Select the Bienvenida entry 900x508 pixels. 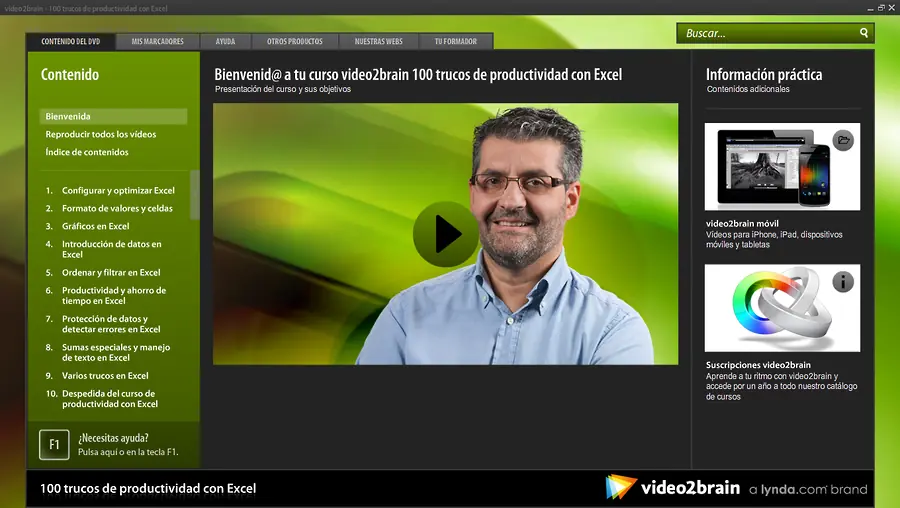113,117
